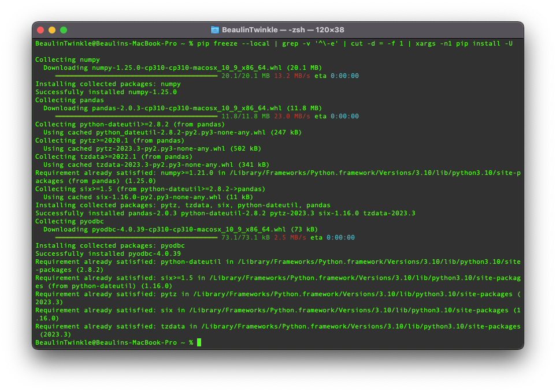Select the blinking green cursor block
Screen dimensions: 556x392
click(x=198, y=342)
